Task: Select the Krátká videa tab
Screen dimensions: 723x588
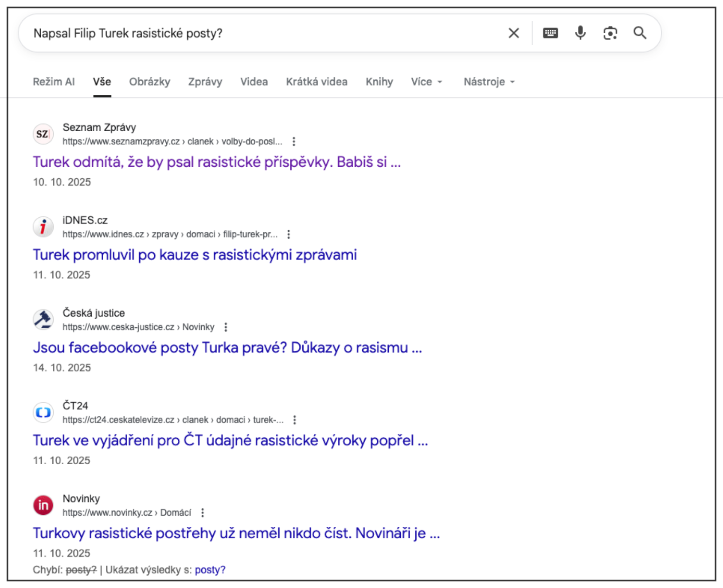Action: 317,82
